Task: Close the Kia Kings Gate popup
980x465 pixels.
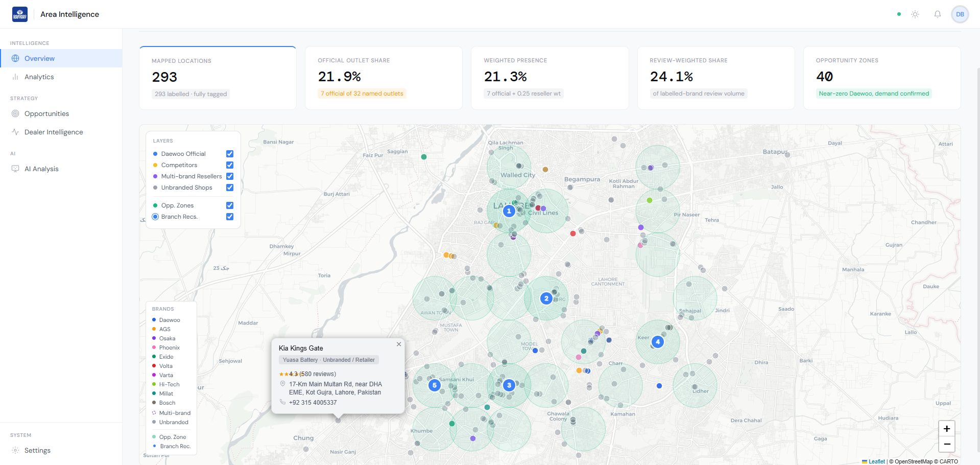Action: pos(399,344)
